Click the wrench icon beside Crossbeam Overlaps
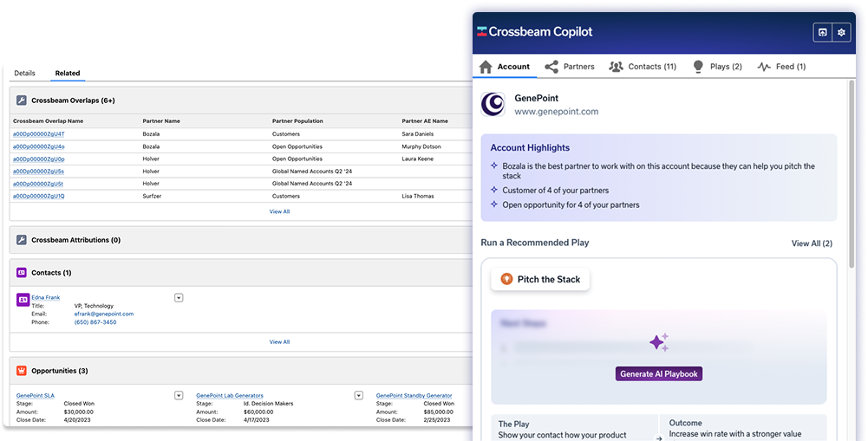Viewport: 868px width, 441px height. (x=21, y=101)
